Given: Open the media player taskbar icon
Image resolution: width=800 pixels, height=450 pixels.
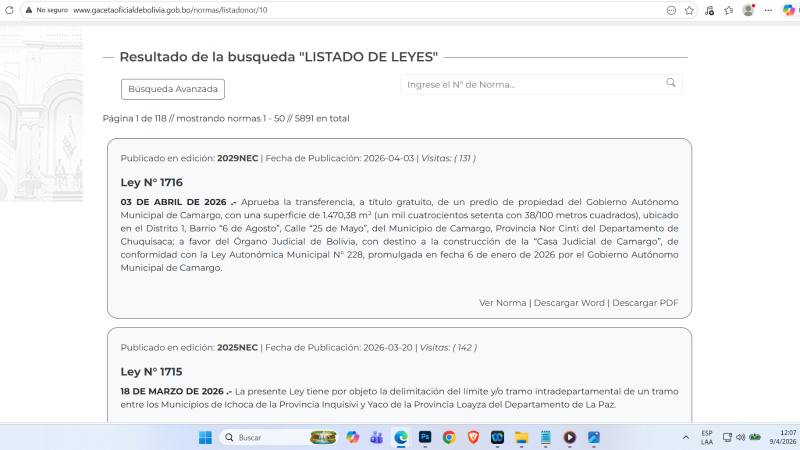Looking at the screenshot, I should [x=569, y=438].
